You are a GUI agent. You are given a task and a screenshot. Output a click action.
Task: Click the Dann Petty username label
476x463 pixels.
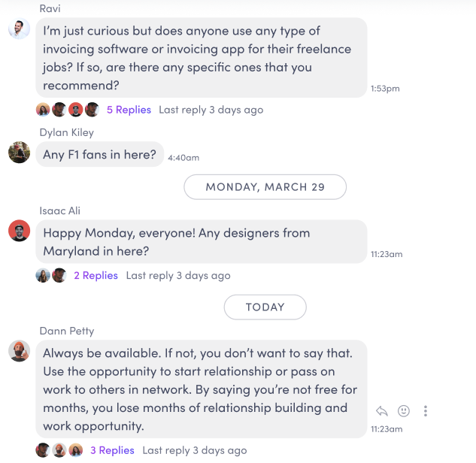[x=67, y=331]
